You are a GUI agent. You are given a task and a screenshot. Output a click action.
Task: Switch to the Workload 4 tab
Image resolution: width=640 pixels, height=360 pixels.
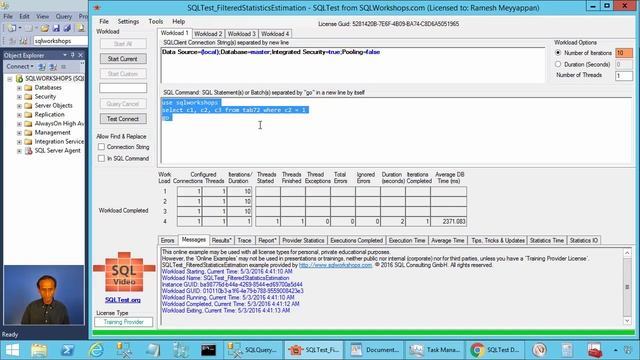[275, 34]
